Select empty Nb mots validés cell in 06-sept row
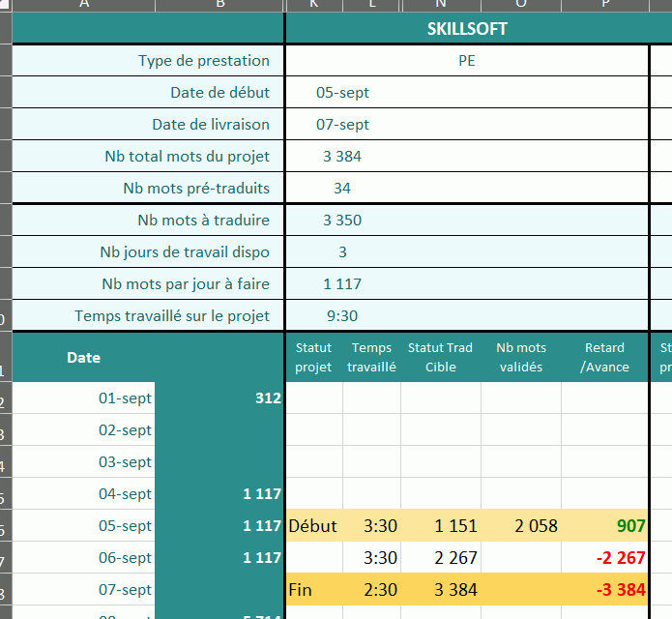The height and width of the screenshot is (619, 672). tap(521, 558)
